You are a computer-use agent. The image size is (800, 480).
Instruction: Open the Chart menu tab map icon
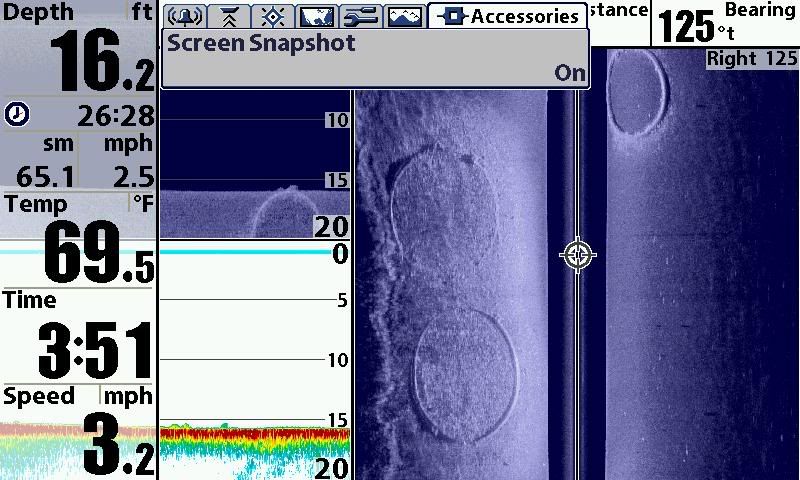click(x=317, y=17)
